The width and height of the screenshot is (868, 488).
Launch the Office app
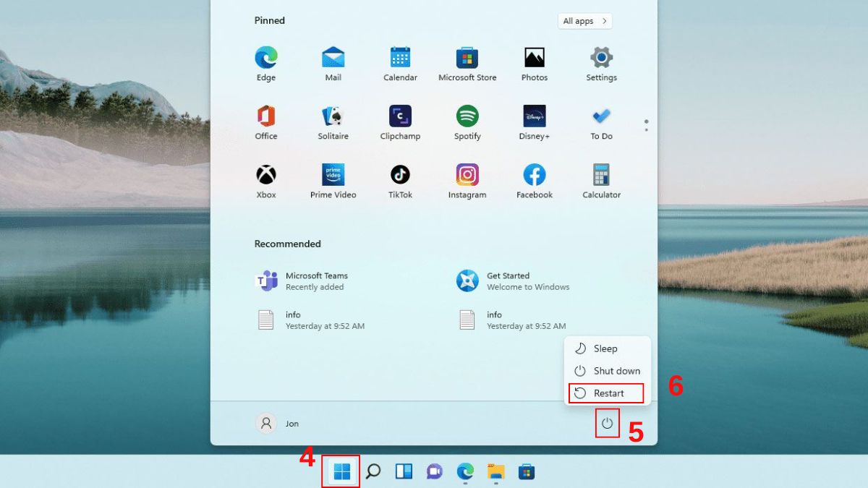[265, 122]
